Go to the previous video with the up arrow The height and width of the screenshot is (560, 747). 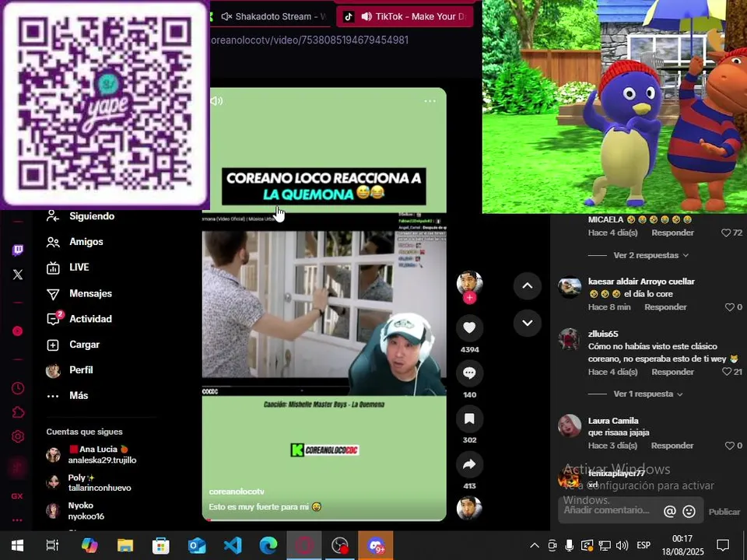tap(528, 285)
